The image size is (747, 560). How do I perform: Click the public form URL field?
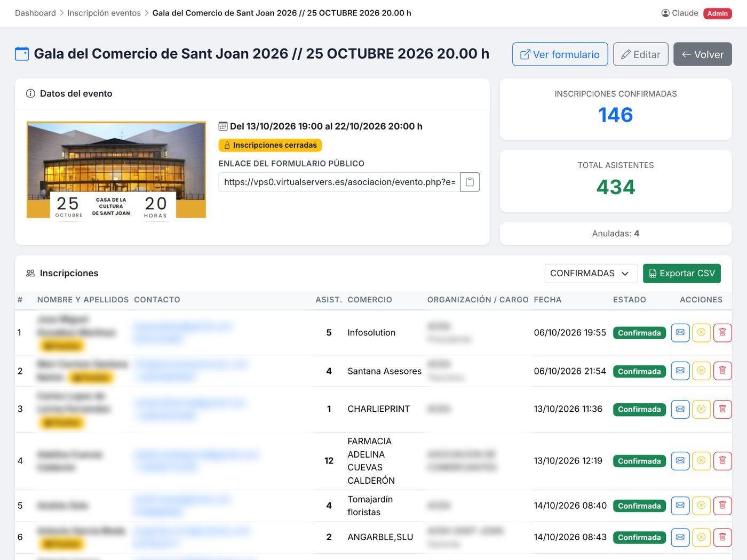(x=339, y=182)
